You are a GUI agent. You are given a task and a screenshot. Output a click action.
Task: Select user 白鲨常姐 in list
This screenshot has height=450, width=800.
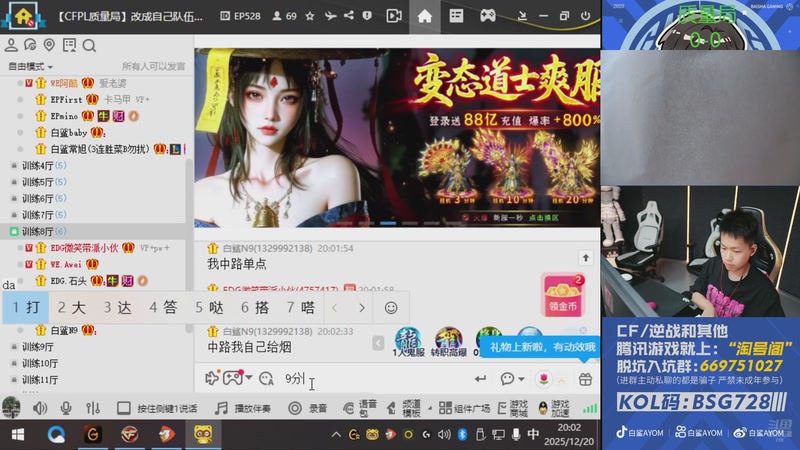point(99,149)
